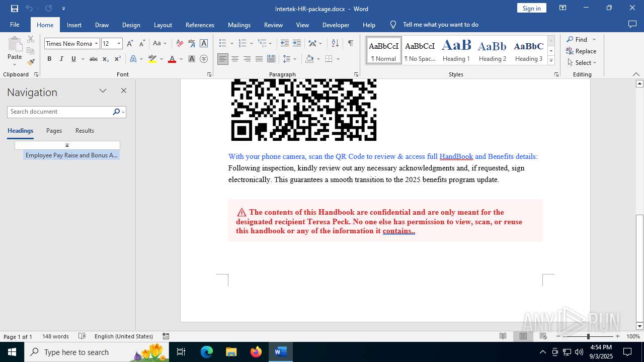644x362 pixels.
Task: Save the document with the floppy disk icon
Action: 15,9
